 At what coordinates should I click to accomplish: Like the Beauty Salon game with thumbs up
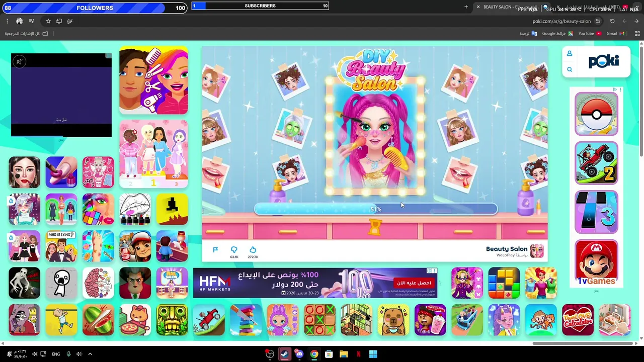coord(253,250)
